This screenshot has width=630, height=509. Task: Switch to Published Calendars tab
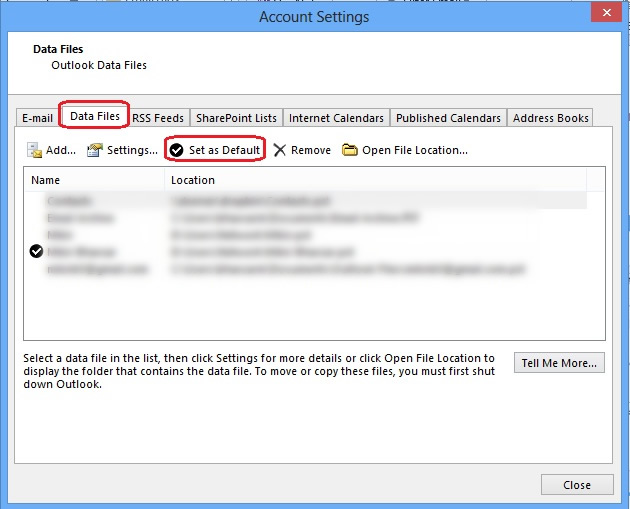tap(448, 118)
